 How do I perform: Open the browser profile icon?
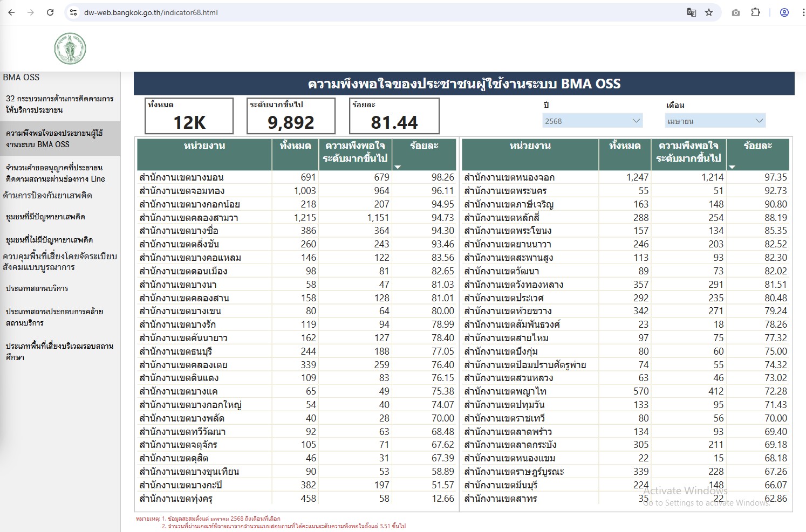pos(784,12)
